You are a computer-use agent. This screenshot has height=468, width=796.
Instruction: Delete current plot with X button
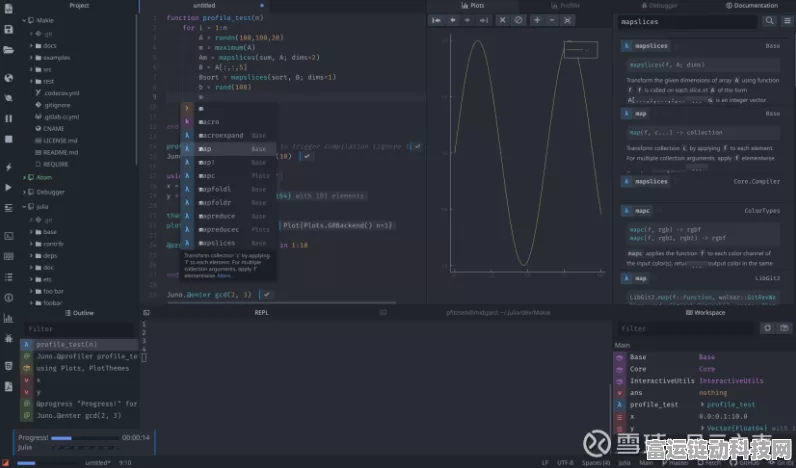pos(502,20)
